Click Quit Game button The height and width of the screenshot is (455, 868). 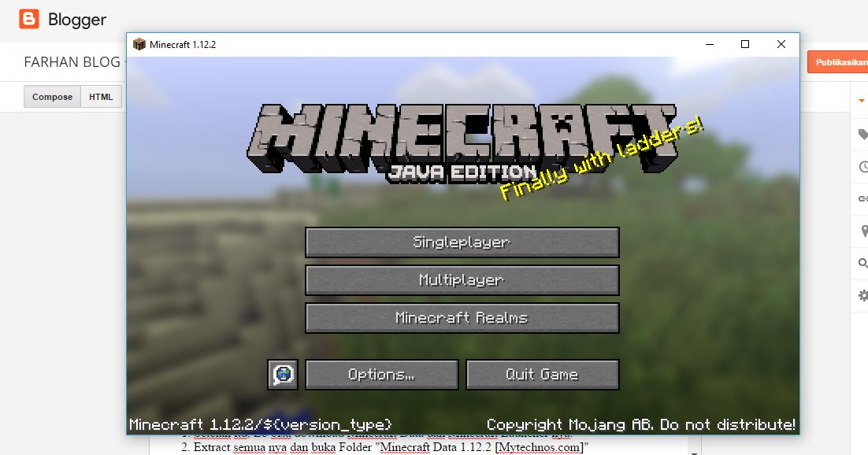tap(543, 375)
